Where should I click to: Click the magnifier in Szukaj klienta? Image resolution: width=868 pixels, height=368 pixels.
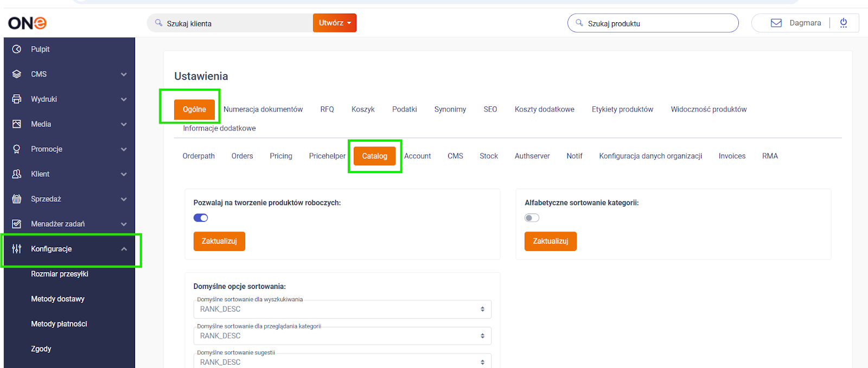click(x=159, y=23)
